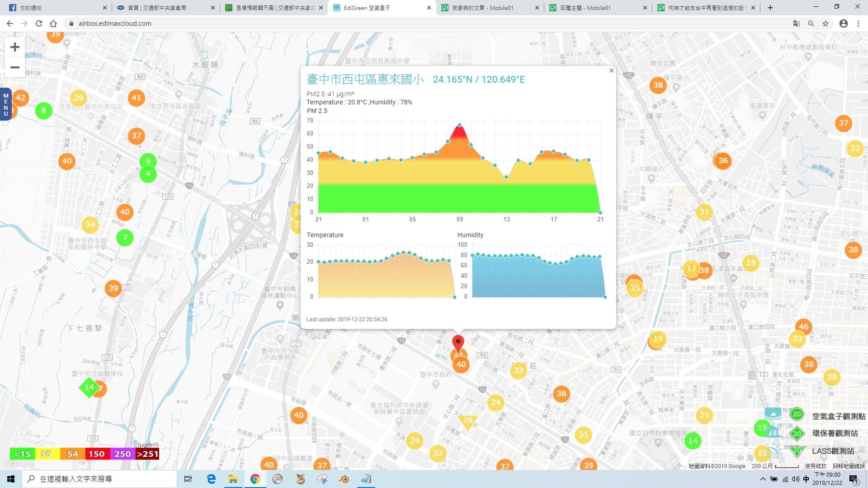Select the green diamond 14 EPA station
The image size is (868, 488).
89,387
